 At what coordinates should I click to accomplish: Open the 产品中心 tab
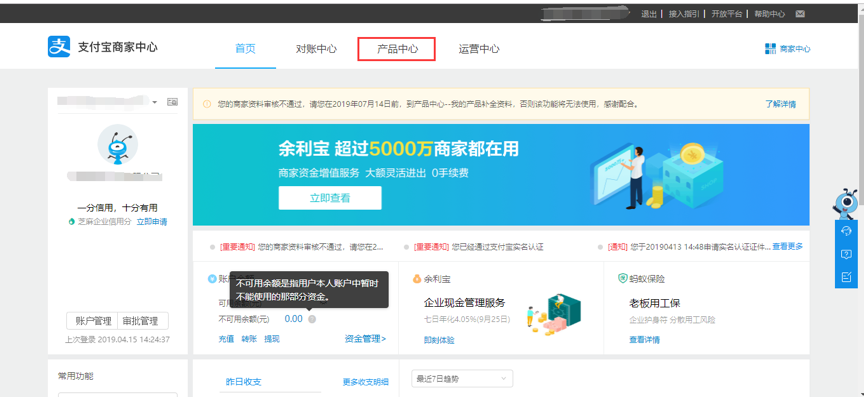click(397, 49)
